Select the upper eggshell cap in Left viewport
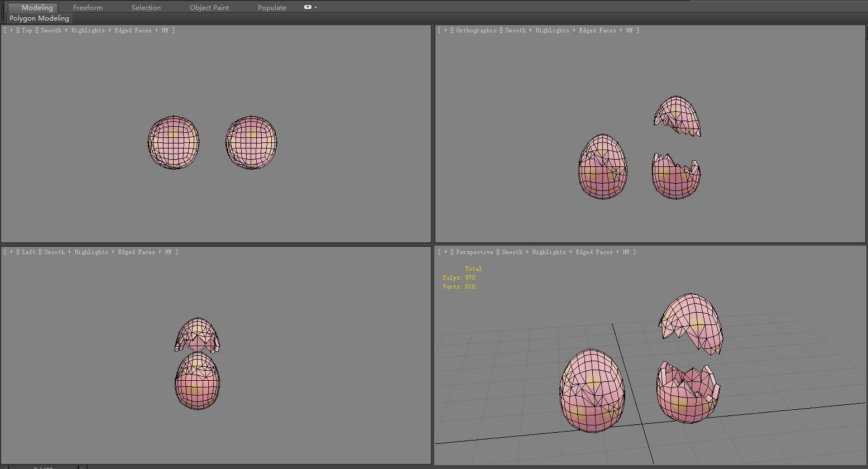 point(197,331)
